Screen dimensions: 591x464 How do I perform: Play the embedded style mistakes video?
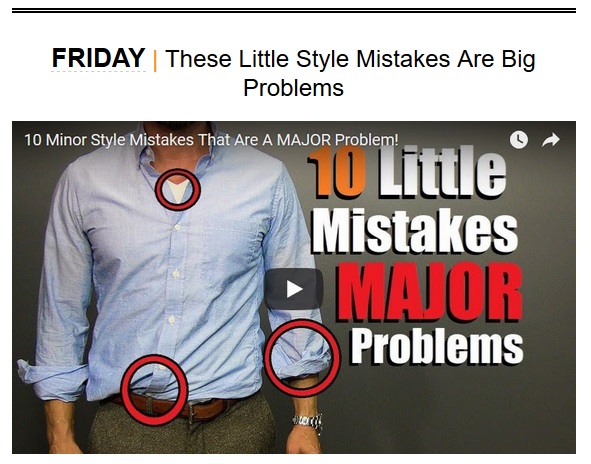coord(294,289)
